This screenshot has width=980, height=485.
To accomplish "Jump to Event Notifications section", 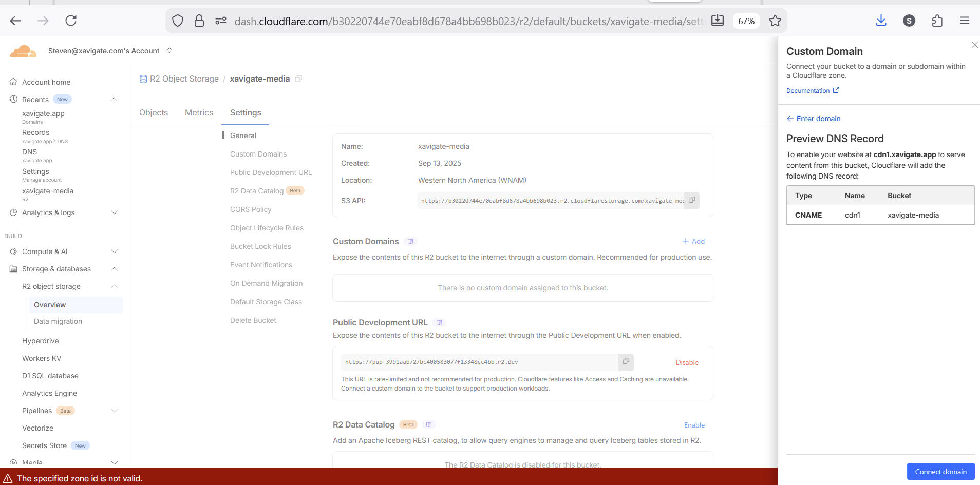I will (261, 265).
